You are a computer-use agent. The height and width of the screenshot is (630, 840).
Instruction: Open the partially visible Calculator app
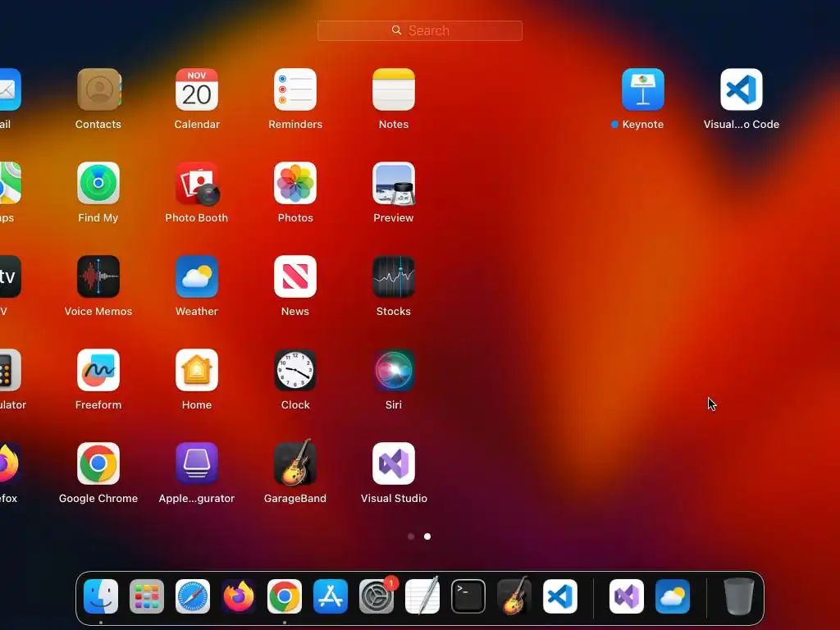pyautogui.click(x=10, y=370)
